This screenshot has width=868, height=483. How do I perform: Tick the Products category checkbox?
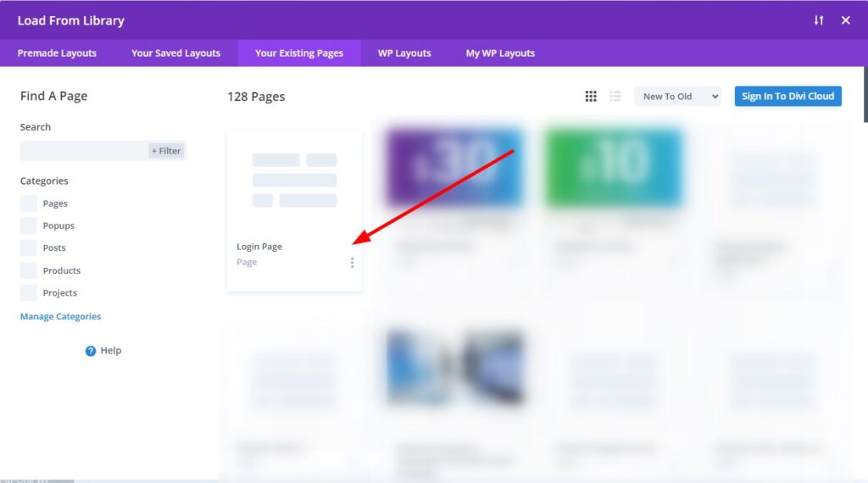[29, 271]
